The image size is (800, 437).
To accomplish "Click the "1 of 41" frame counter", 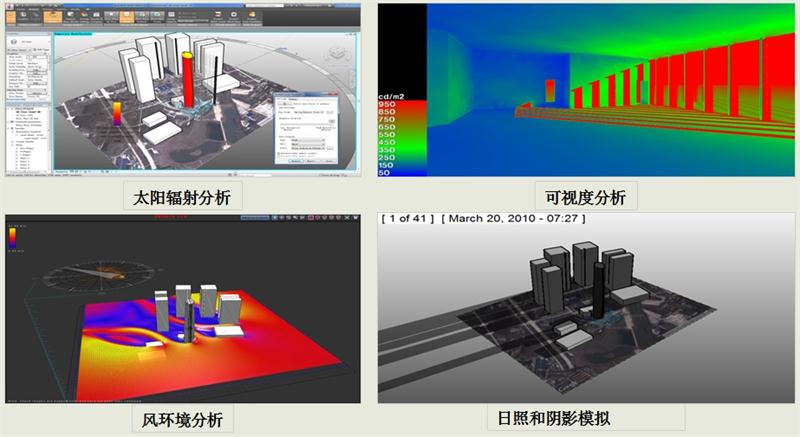I will pos(407,218).
